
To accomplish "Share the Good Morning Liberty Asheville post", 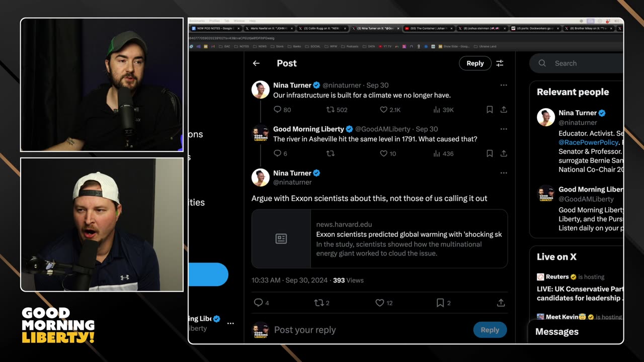I will tap(504, 153).
